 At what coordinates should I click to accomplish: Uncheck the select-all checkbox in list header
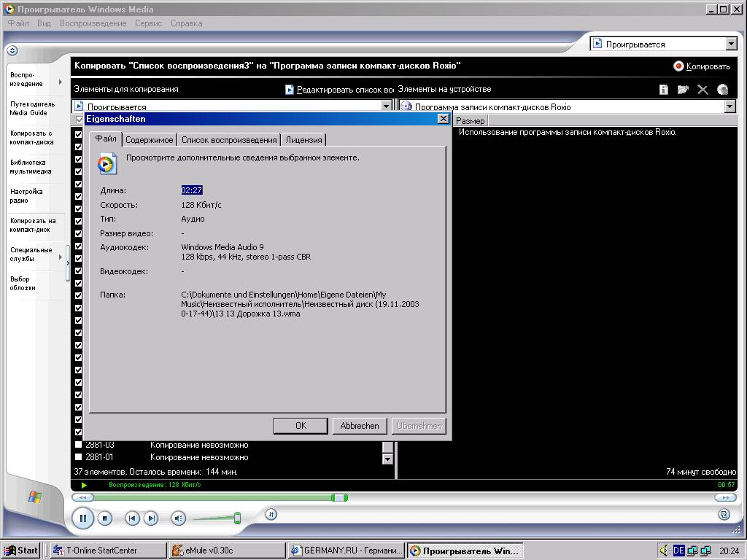(x=79, y=120)
